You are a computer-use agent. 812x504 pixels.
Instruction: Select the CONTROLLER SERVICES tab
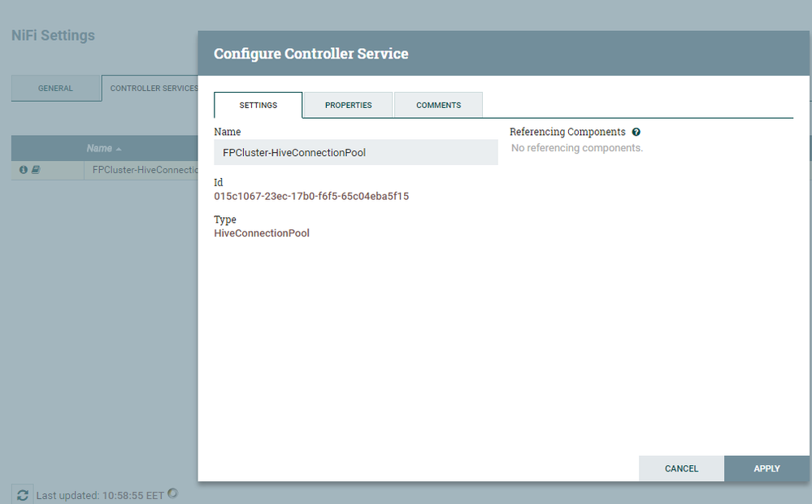click(x=154, y=88)
